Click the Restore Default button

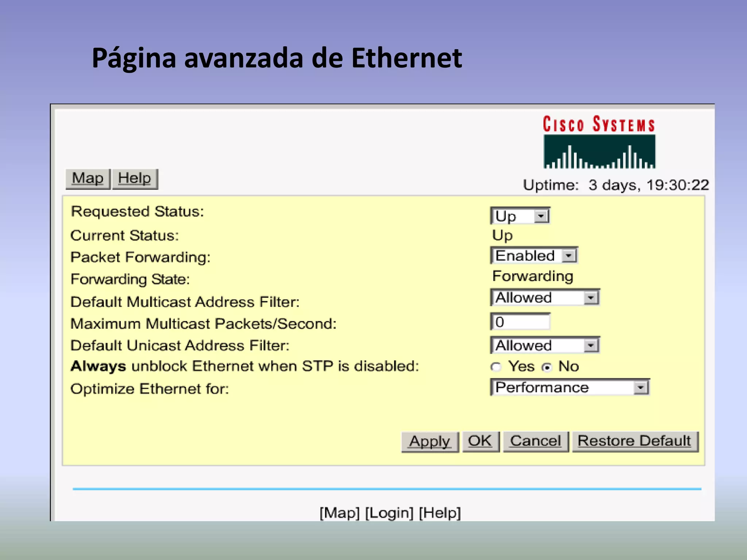[x=635, y=442]
